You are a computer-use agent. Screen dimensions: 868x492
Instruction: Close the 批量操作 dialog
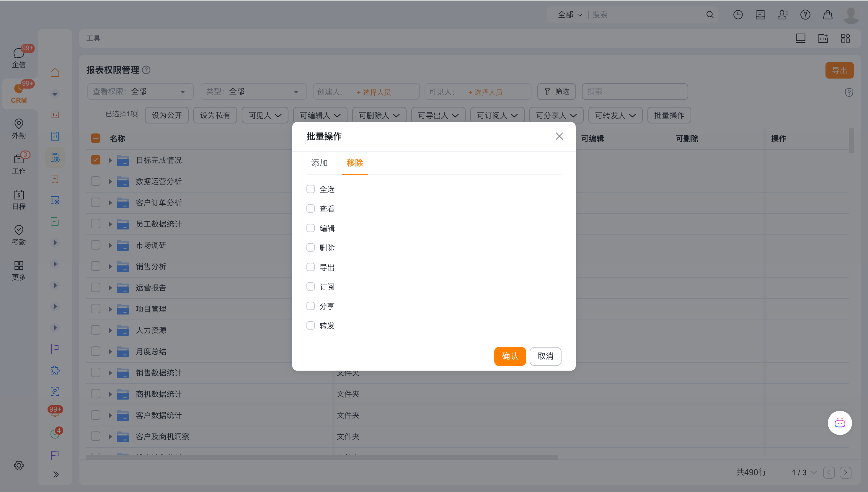(x=559, y=136)
